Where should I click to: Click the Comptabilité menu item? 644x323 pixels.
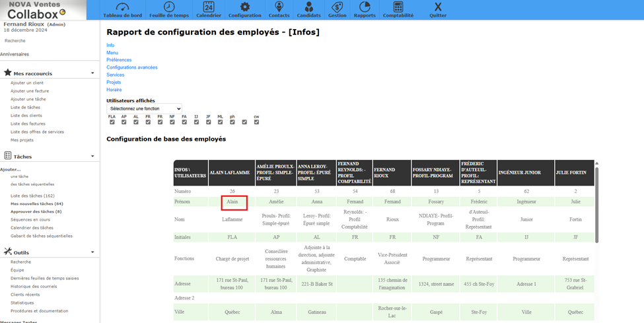coord(398,9)
